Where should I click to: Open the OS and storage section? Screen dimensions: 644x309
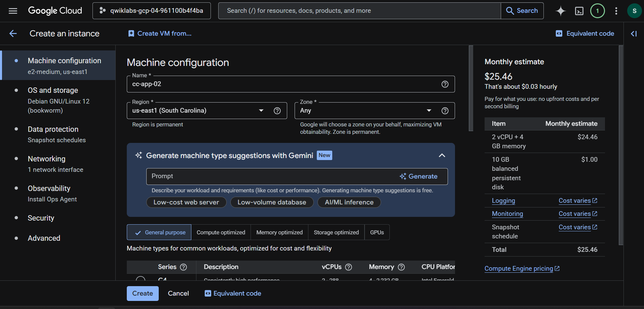pyautogui.click(x=59, y=100)
